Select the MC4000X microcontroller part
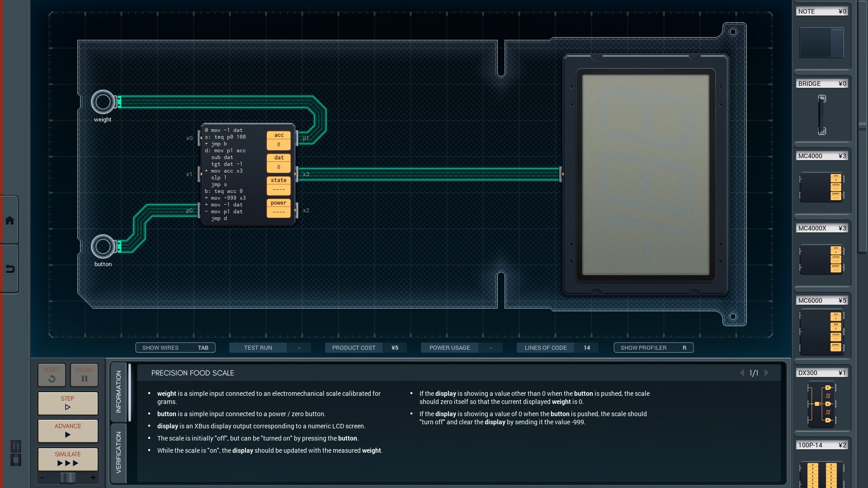 click(821, 259)
